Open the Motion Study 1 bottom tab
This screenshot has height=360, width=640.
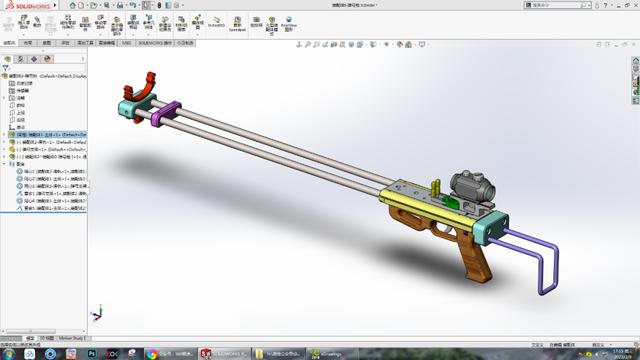tap(72, 338)
